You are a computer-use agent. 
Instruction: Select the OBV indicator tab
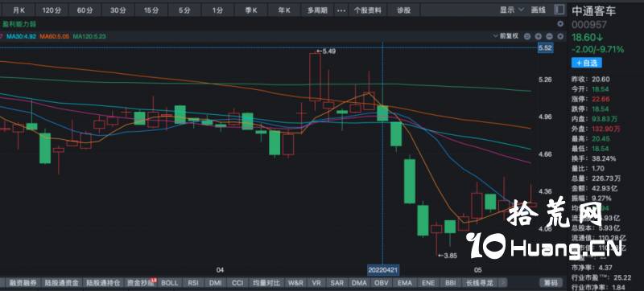382,283
